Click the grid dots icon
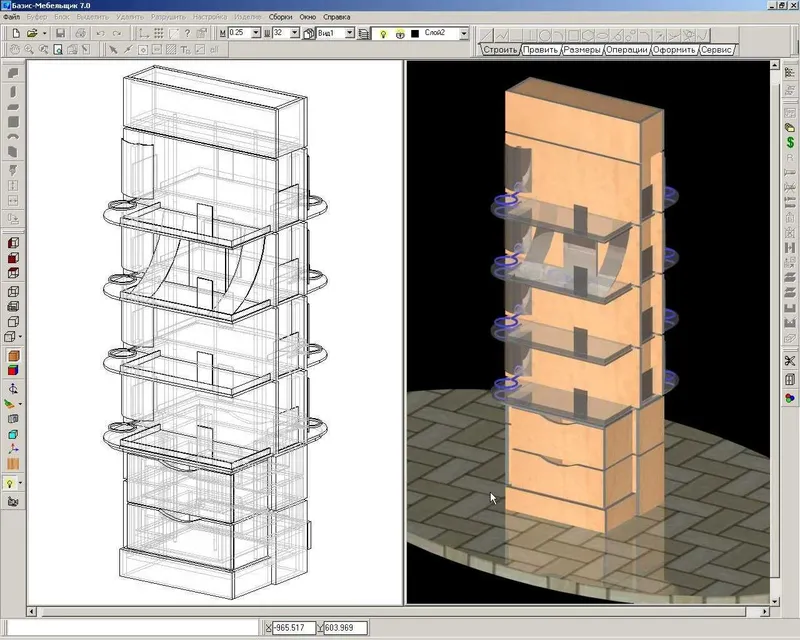This screenshot has width=800, height=640. (x=159, y=34)
